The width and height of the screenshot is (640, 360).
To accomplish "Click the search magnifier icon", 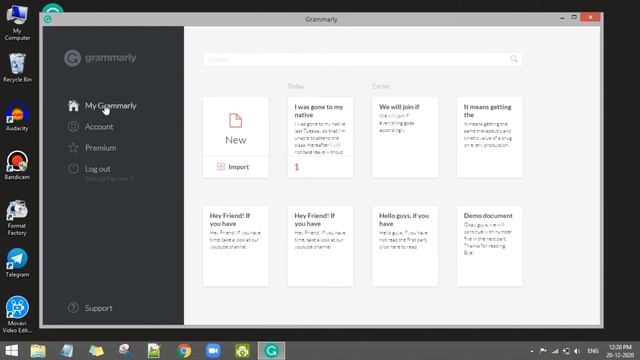I will pyautogui.click(x=514, y=59).
